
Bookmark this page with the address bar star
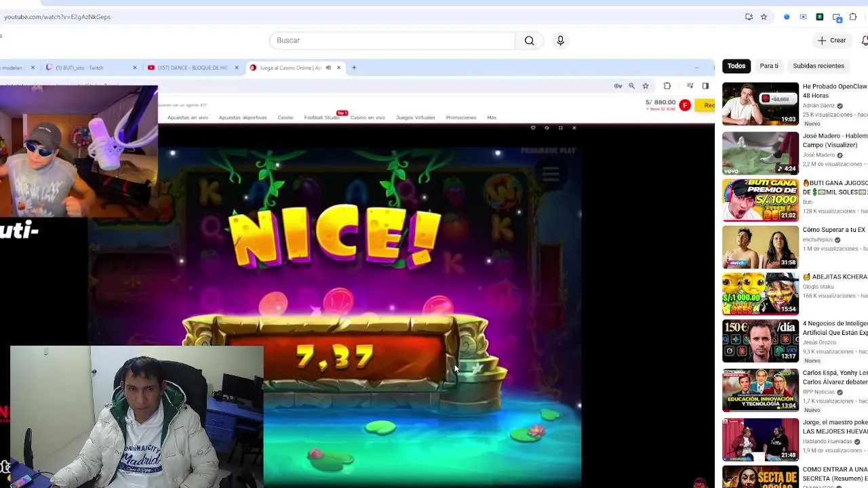tap(764, 17)
